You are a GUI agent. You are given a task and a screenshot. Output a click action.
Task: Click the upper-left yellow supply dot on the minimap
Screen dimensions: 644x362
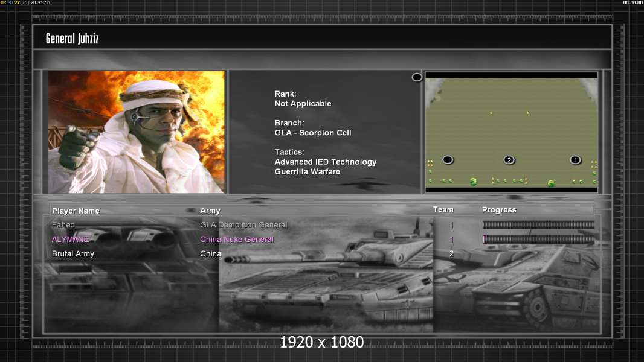tap(491, 113)
